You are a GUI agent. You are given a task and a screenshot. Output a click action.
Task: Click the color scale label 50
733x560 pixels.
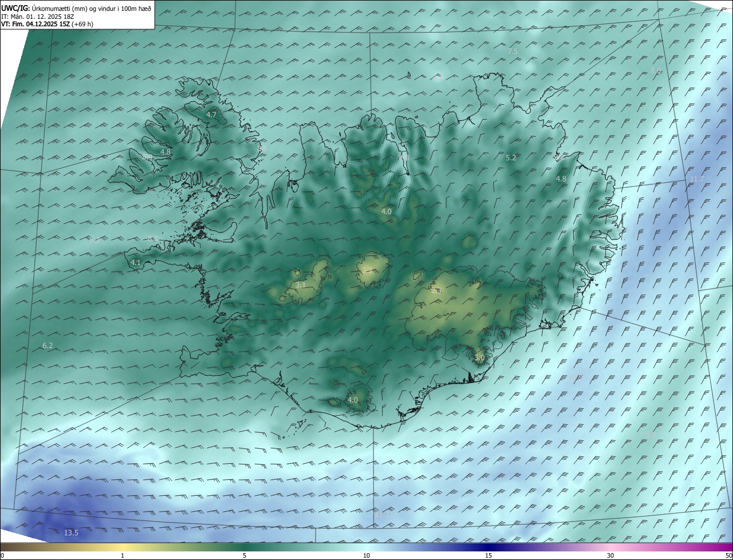728,555
